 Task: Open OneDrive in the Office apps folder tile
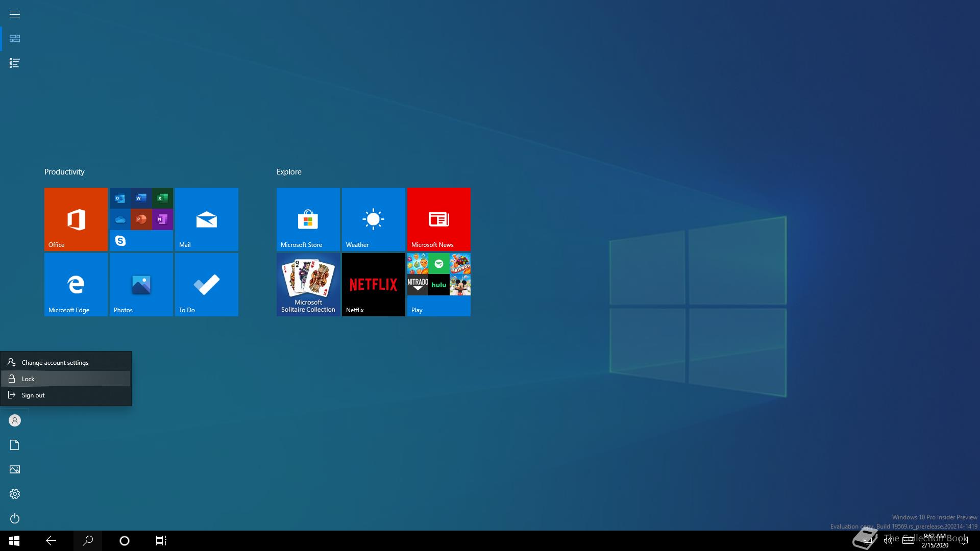pyautogui.click(x=120, y=219)
